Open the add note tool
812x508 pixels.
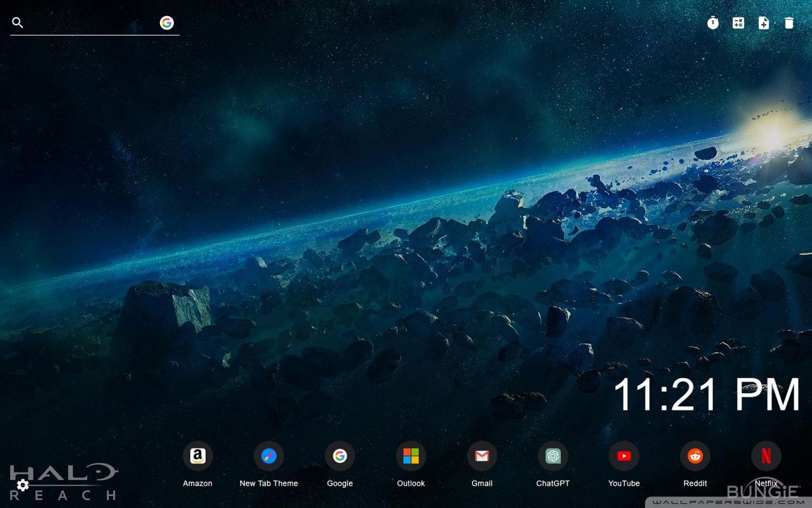(764, 23)
